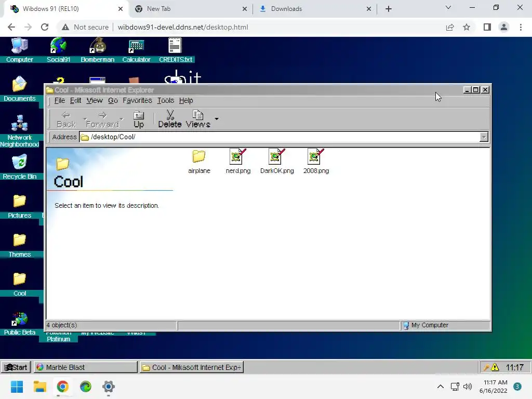Open Network Neighborhood icon

(x=19, y=131)
